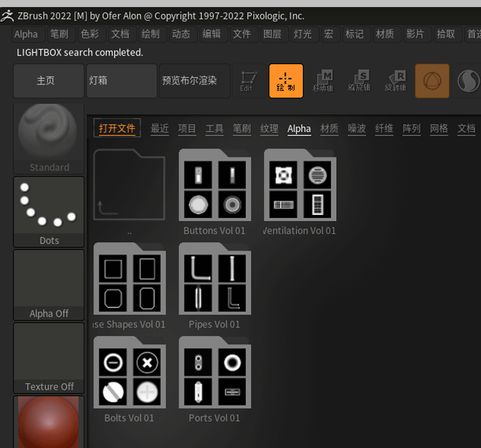481x448 pixels.
Task: Switch to the 阵列 LightBox tab
Action: (411, 128)
